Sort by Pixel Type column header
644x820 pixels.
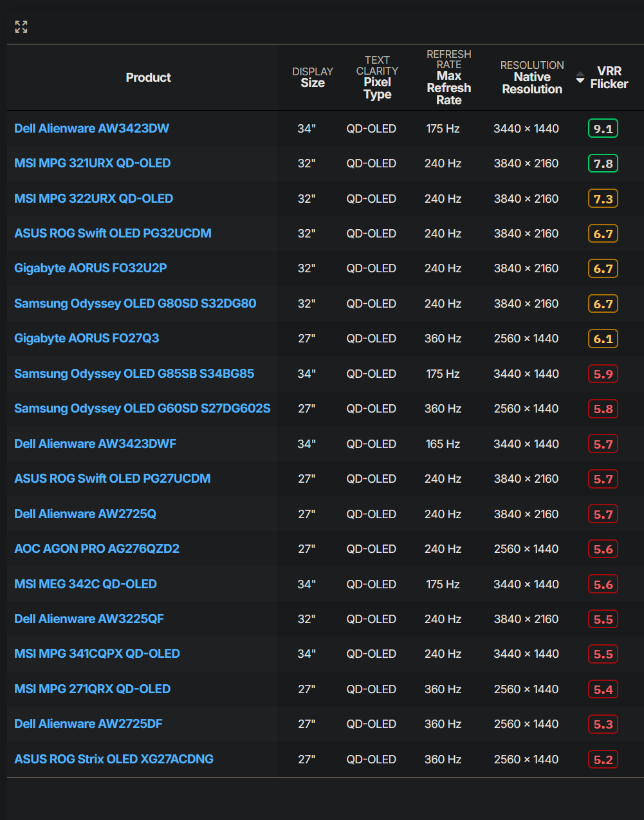[x=377, y=77]
